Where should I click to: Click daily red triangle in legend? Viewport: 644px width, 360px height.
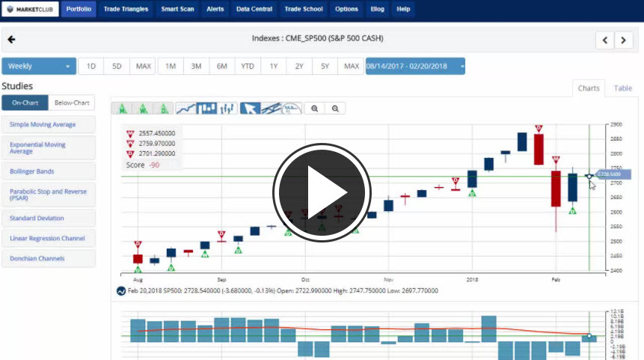(x=130, y=154)
